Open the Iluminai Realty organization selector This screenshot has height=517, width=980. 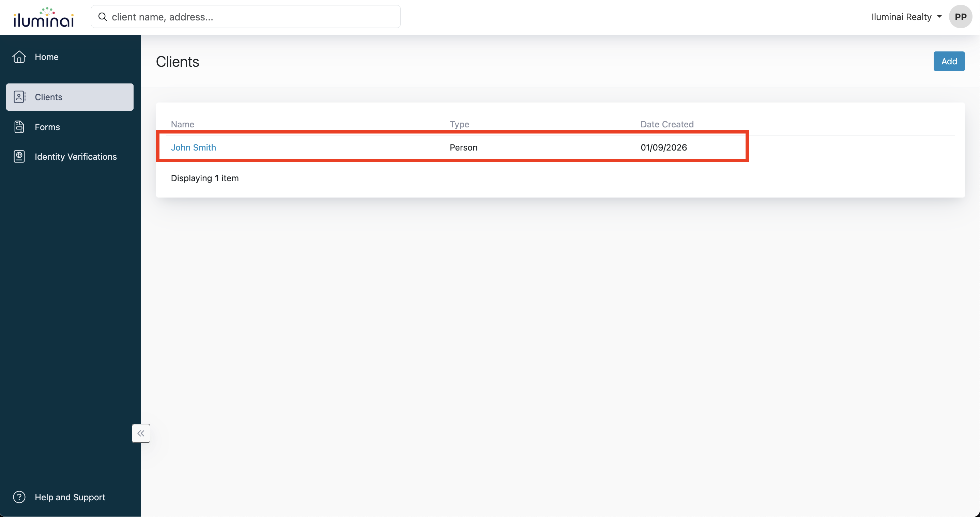[901, 17]
